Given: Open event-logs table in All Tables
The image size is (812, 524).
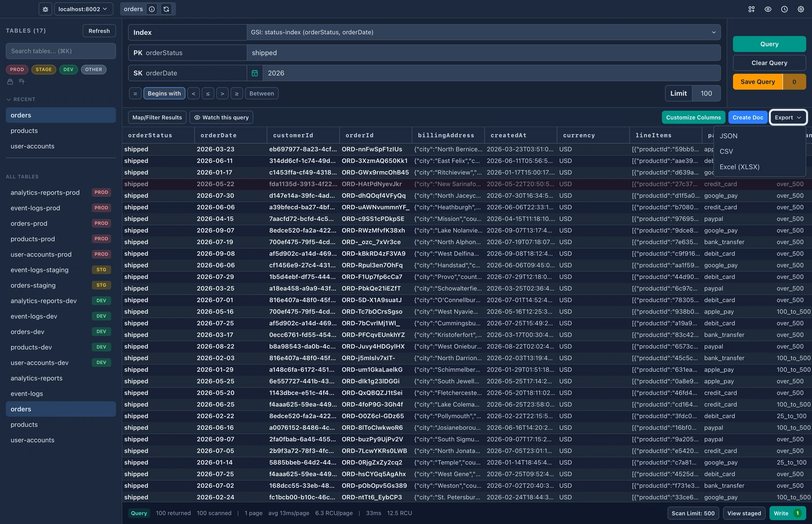Looking at the screenshot, I should click(61, 394).
